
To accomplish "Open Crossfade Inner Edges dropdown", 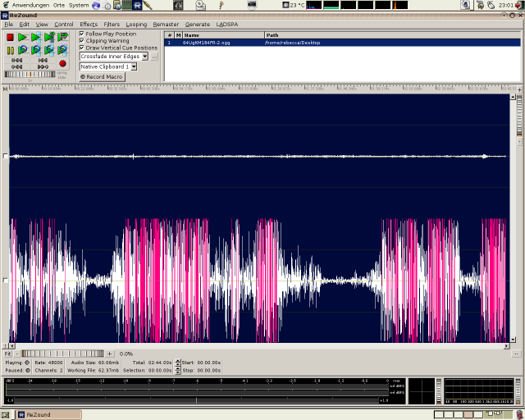I will pyautogui.click(x=114, y=57).
